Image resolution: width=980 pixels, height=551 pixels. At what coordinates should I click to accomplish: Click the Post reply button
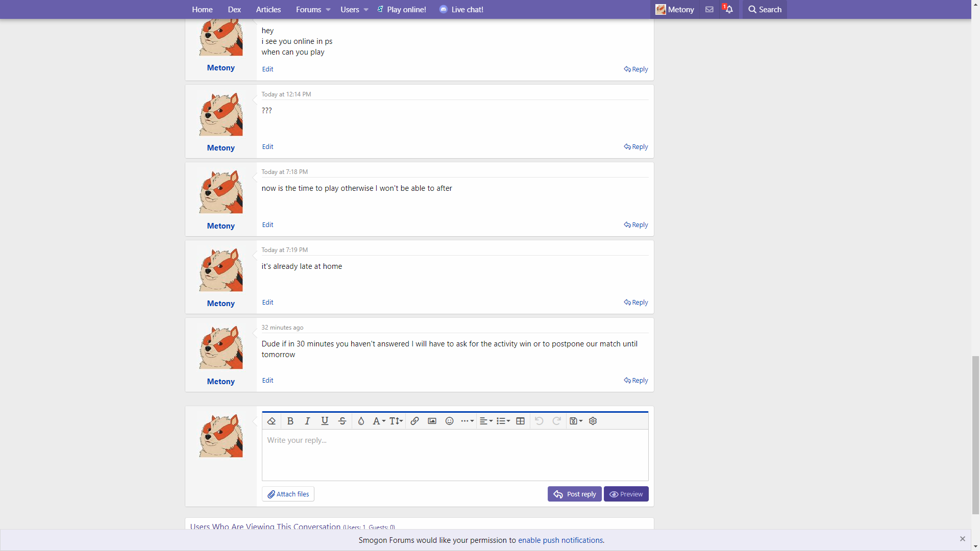coord(574,494)
